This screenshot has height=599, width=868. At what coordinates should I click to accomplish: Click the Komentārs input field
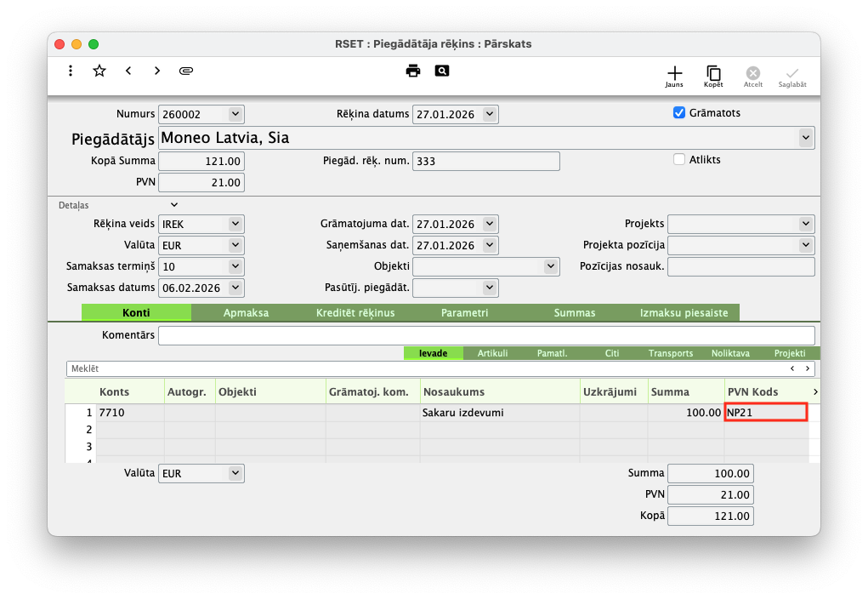[x=485, y=335]
